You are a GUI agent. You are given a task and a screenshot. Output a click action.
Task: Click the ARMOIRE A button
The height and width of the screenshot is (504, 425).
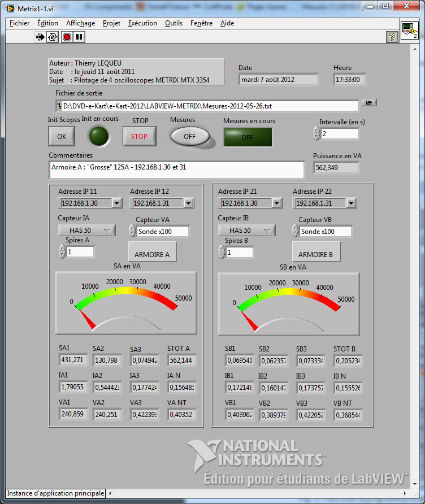(x=153, y=251)
